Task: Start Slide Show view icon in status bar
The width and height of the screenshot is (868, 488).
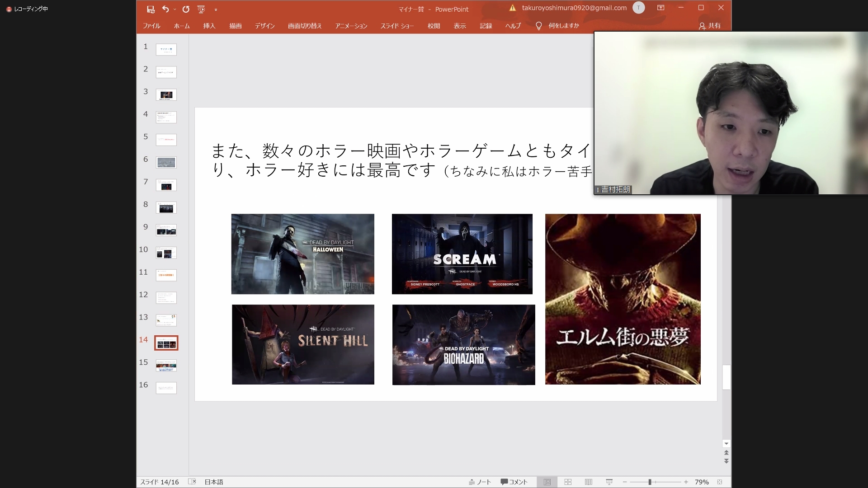Action: (x=609, y=482)
